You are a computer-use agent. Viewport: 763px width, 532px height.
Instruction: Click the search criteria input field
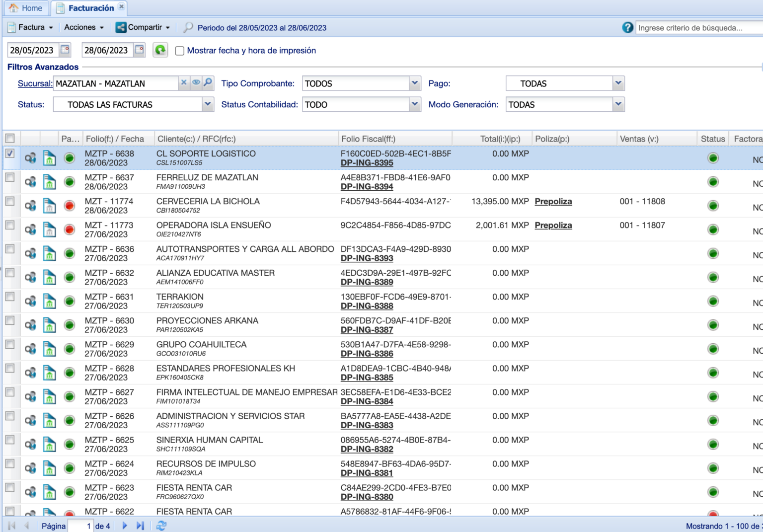point(698,28)
